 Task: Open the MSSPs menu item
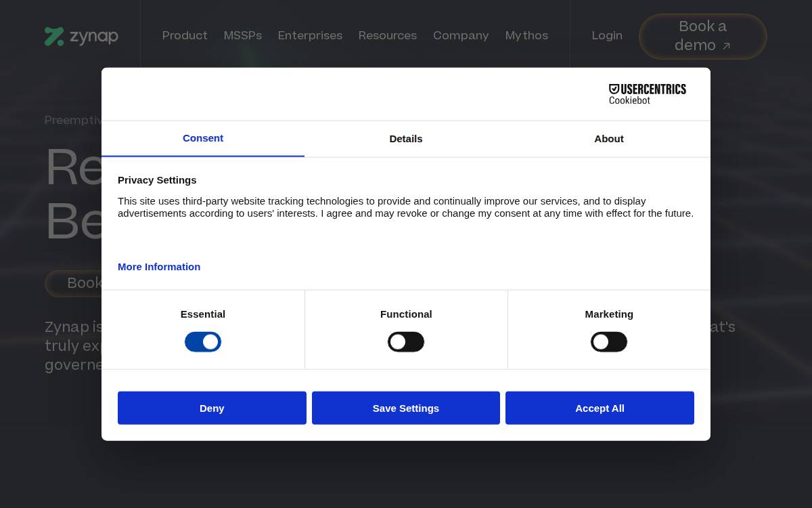click(x=243, y=36)
